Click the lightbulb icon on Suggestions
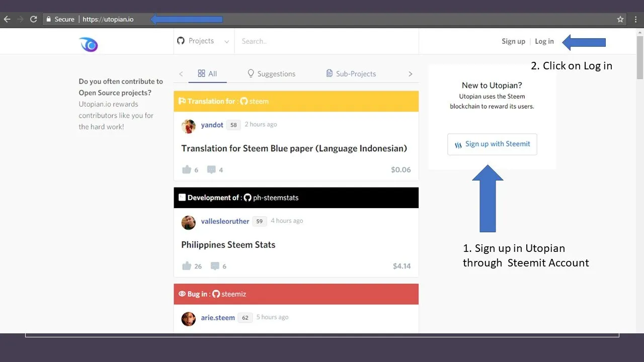644x362 pixels. tap(251, 73)
